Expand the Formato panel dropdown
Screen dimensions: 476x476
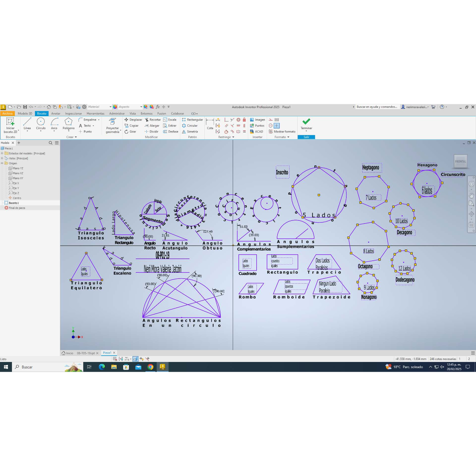[282, 137]
